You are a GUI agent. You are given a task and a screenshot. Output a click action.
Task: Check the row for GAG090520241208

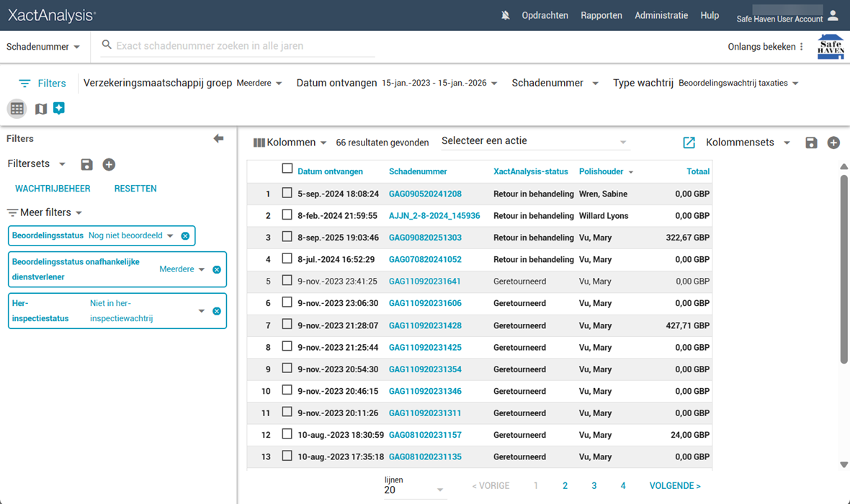click(287, 193)
